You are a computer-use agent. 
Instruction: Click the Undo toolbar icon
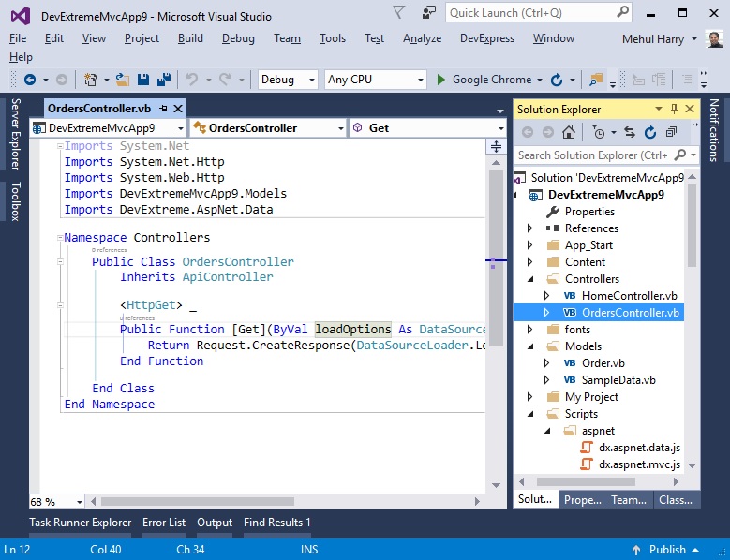tap(192, 80)
